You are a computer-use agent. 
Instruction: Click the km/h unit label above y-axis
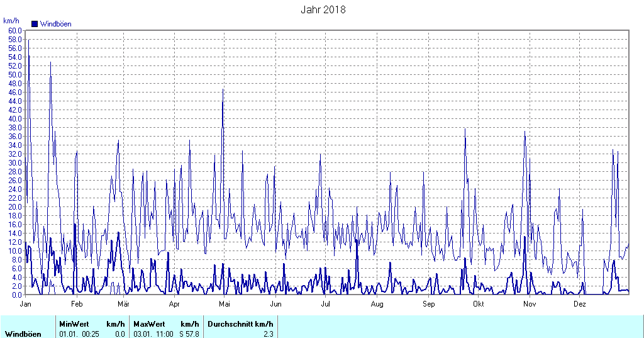tap(11, 21)
